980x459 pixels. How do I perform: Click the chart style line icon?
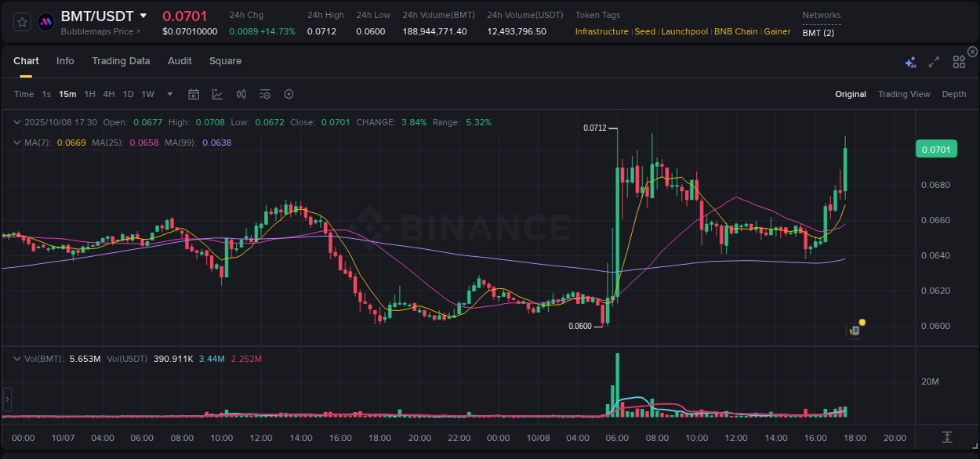[x=217, y=94]
